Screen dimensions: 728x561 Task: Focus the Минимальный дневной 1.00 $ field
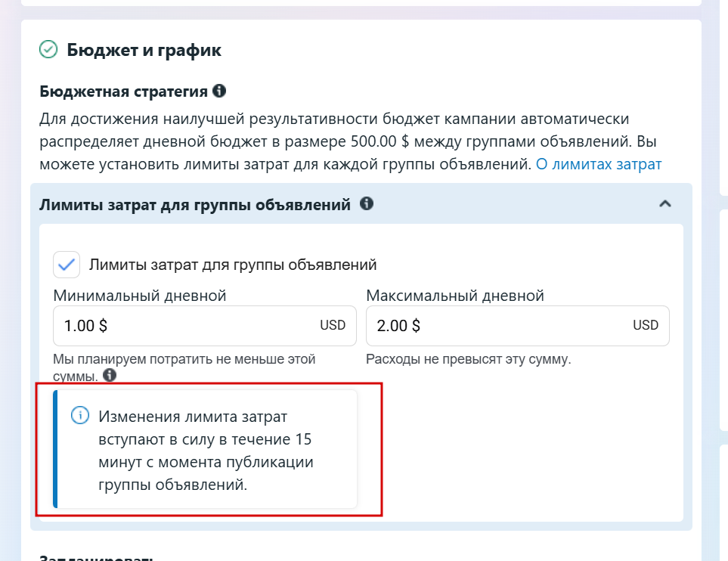pos(205,326)
